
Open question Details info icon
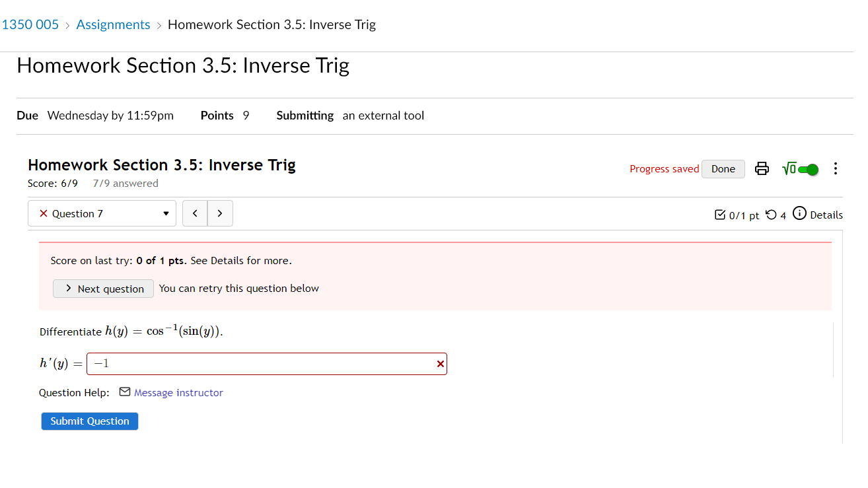pyautogui.click(x=799, y=213)
